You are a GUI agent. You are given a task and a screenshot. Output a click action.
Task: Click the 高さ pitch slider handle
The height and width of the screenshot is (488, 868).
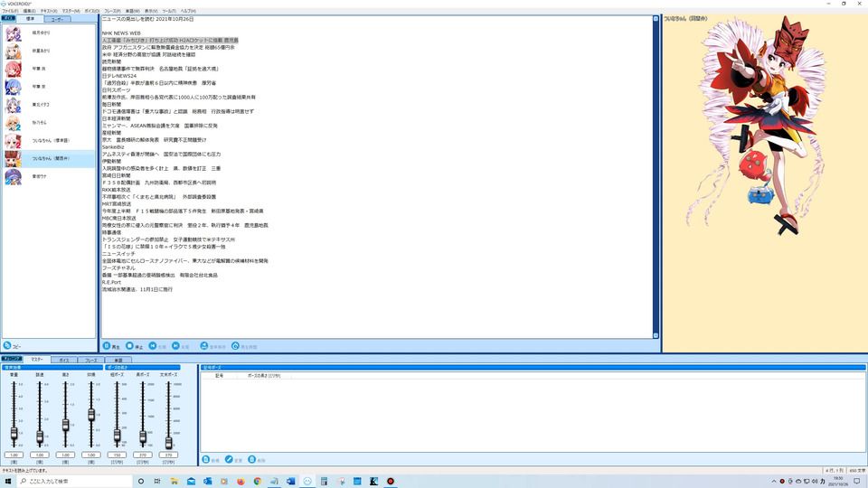pos(65,425)
